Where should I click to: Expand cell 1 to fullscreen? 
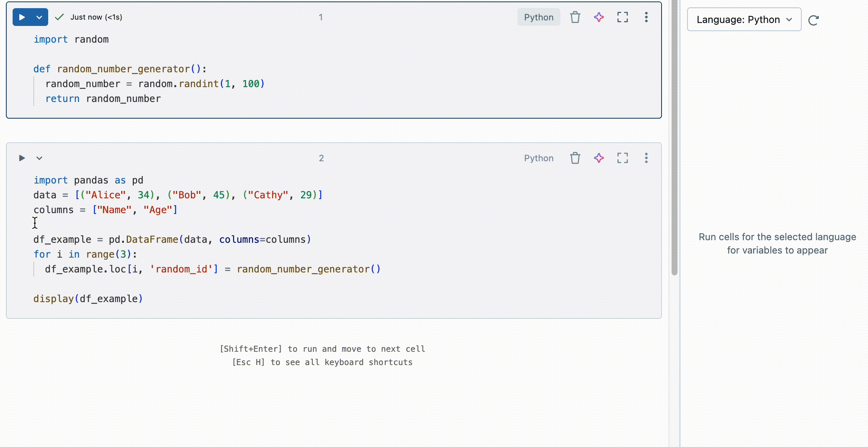(x=622, y=17)
